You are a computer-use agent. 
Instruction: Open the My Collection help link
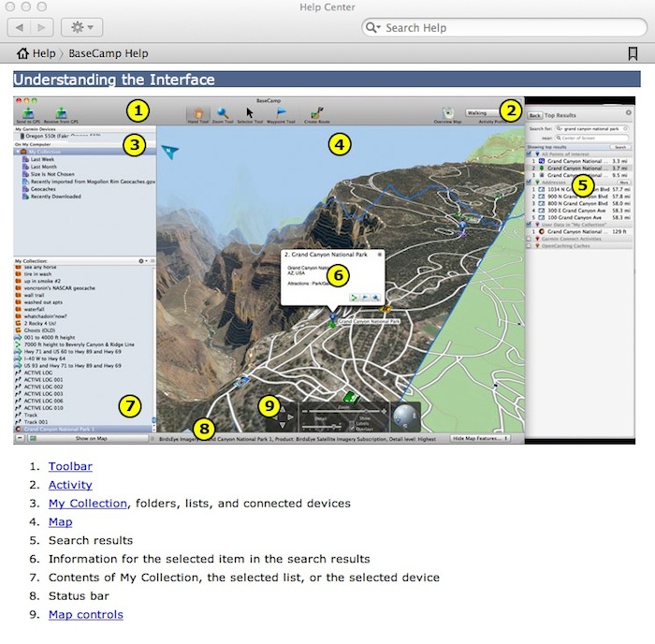88,504
